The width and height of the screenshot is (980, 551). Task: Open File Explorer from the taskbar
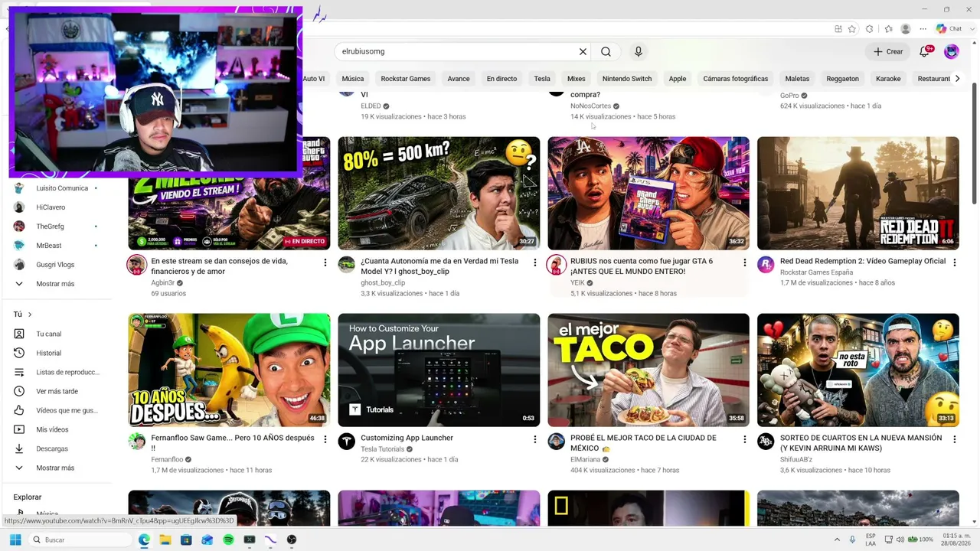(x=165, y=540)
